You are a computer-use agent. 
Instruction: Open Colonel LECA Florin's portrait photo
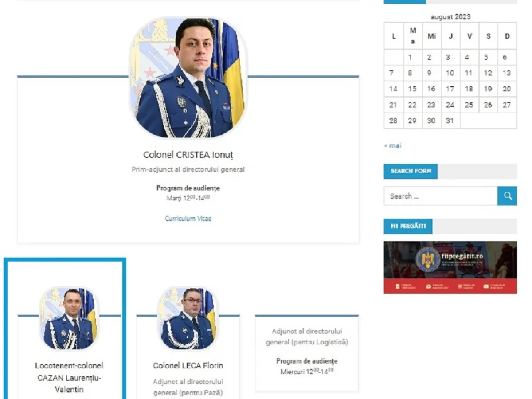pos(188,318)
